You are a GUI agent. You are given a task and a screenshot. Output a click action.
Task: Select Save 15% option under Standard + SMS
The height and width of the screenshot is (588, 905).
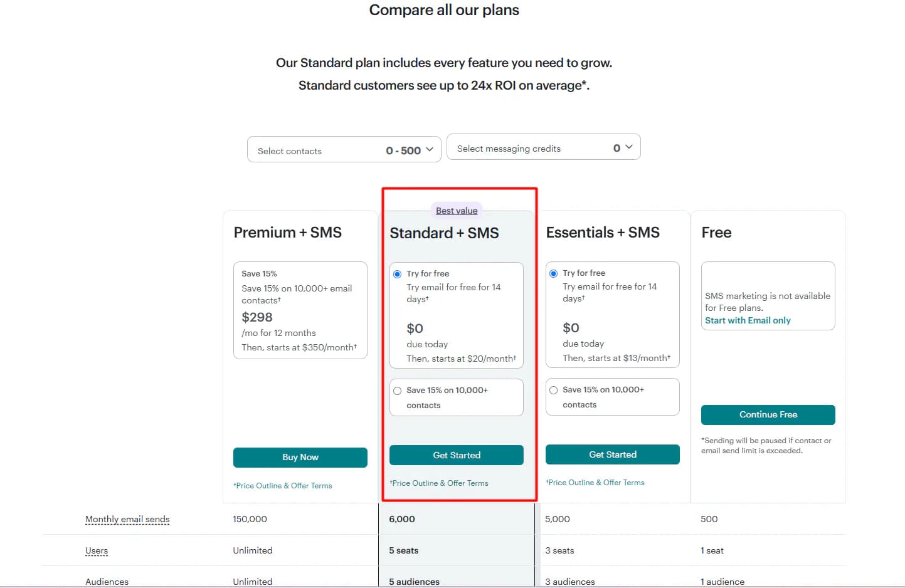click(x=398, y=391)
